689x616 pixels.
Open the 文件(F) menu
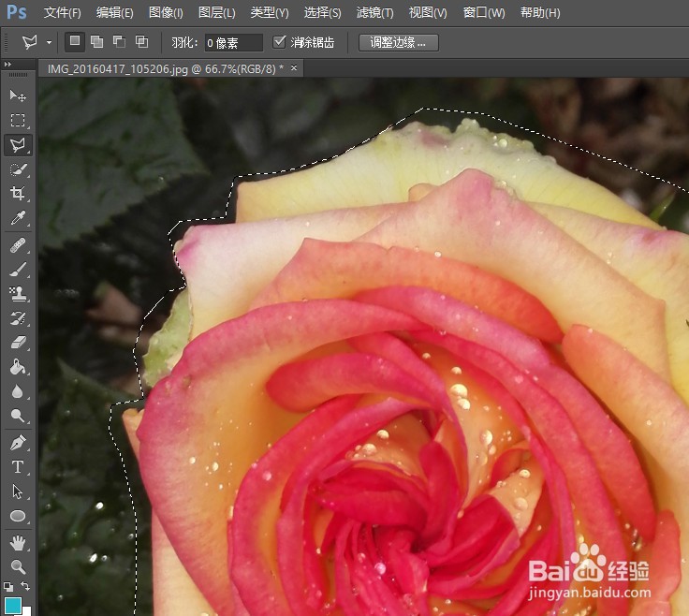tap(63, 13)
